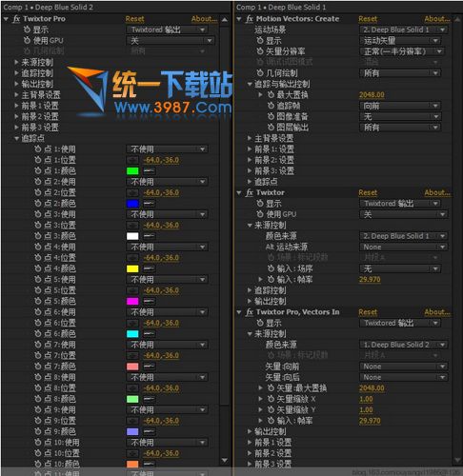The image size is (463, 476).
Task: Select the Comp 1 Deep Blue Solid 2 tab
Action: pos(48,7)
